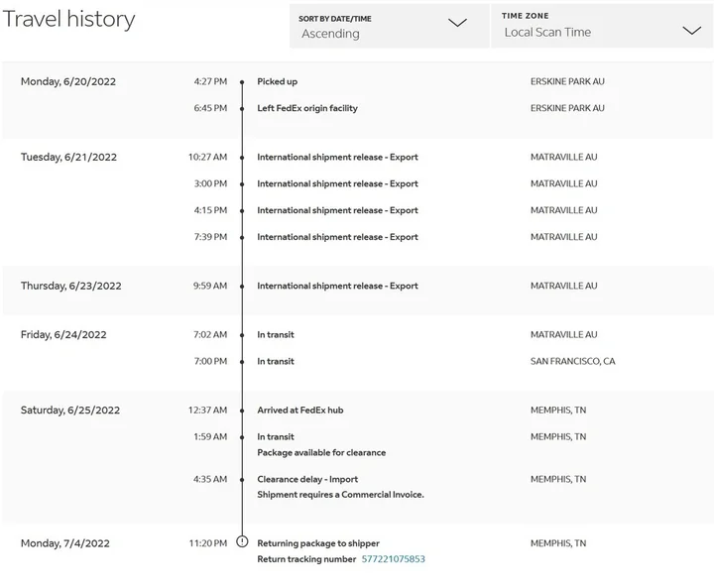Open return tracking number 577221075853 link
Image resolution: width=714 pixels, height=588 pixels.
(x=393, y=559)
